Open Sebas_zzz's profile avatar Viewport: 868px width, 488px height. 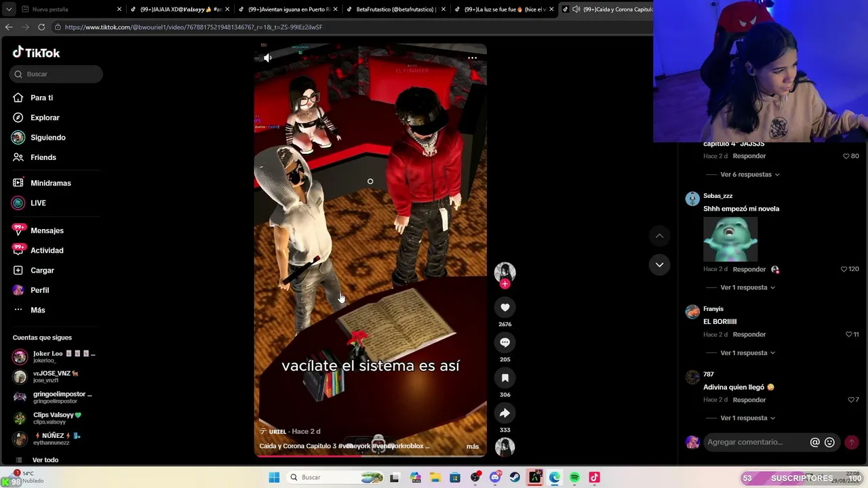point(692,199)
